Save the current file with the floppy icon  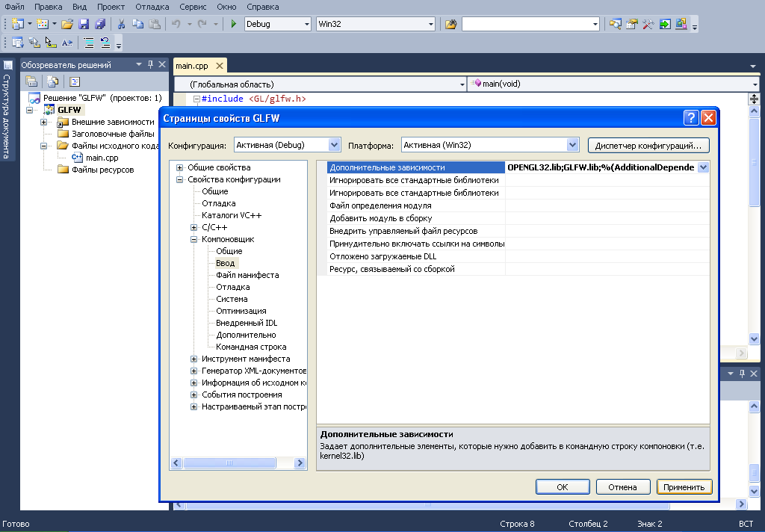(84, 24)
